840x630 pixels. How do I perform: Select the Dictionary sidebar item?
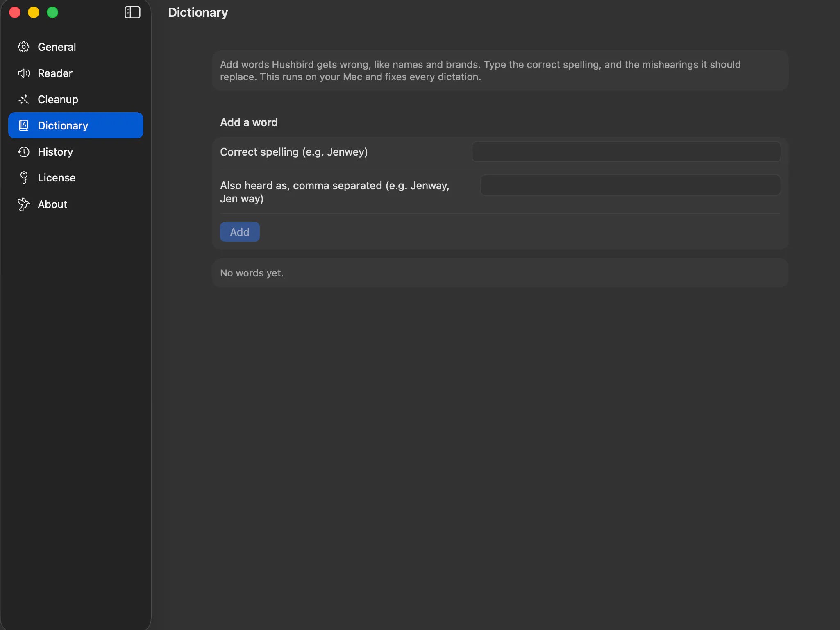pos(76,125)
